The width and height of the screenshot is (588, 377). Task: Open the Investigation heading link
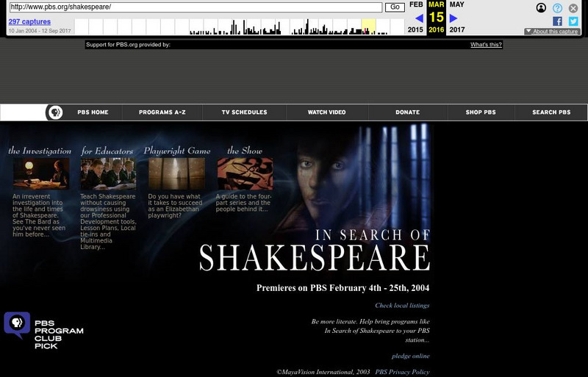[40, 151]
